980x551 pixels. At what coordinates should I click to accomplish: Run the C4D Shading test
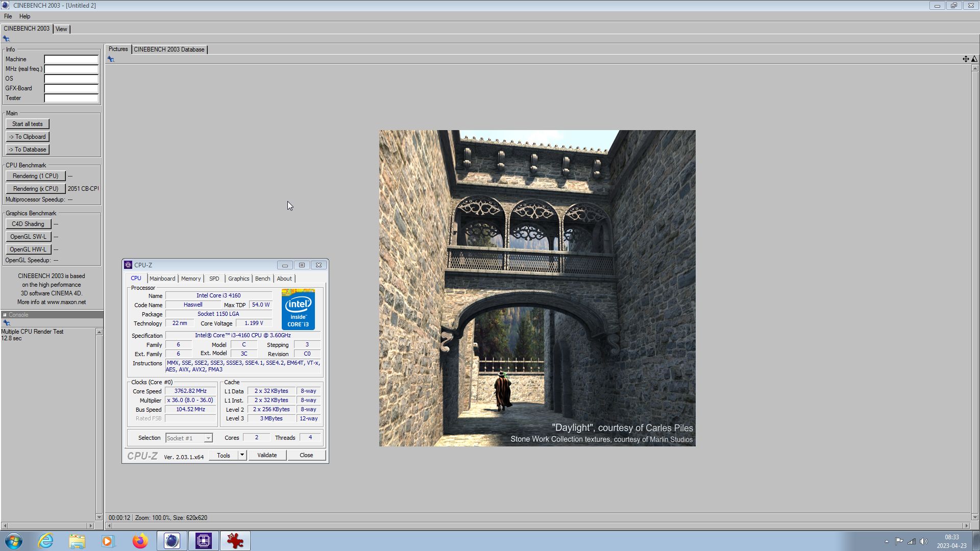28,224
